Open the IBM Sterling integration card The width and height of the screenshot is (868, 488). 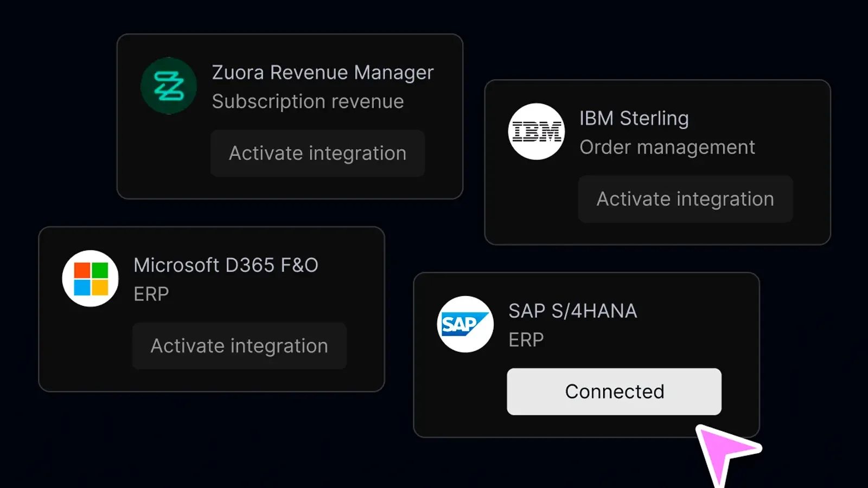[x=658, y=162]
